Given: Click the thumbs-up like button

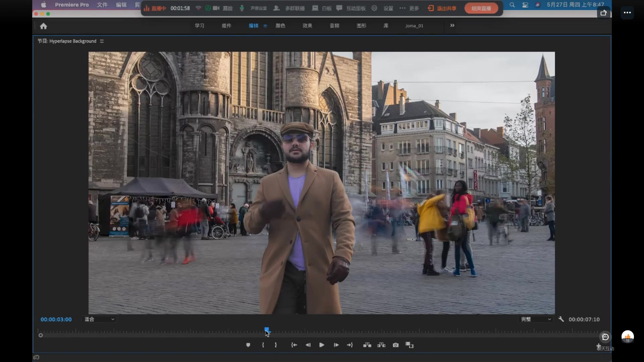Looking at the screenshot, I should point(628,337).
